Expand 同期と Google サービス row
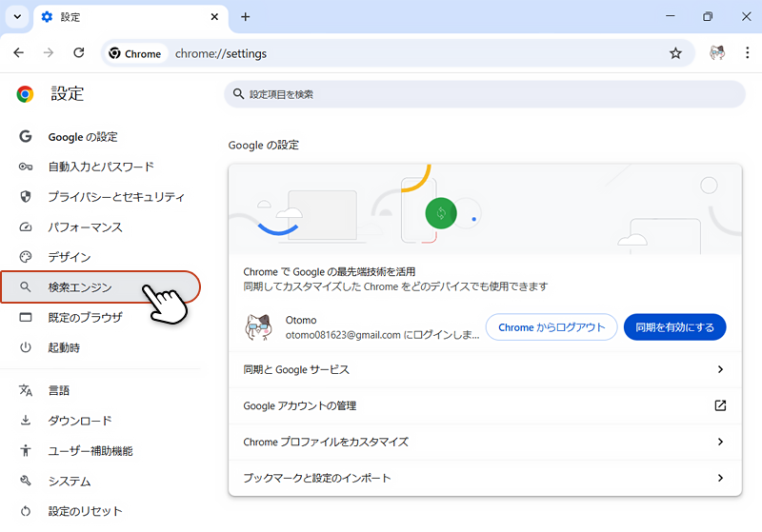Image resolution: width=762 pixels, height=532 pixels. click(x=485, y=369)
